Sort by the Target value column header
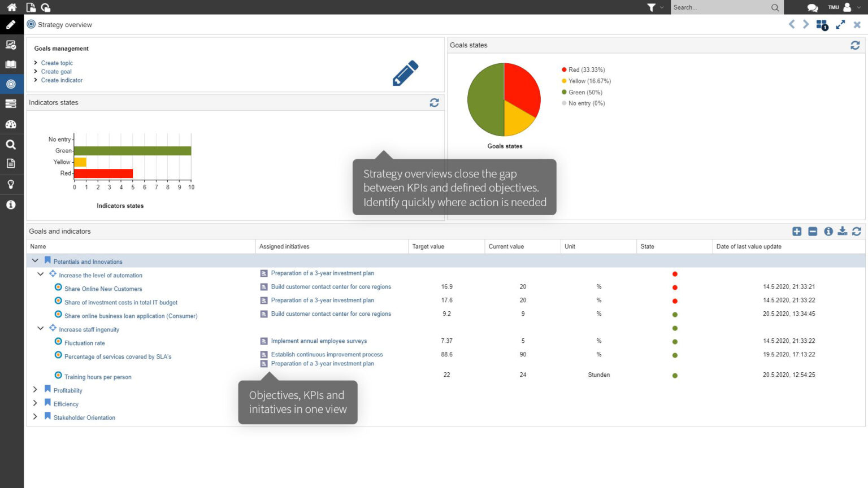The width and height of the screenshot is (868, 488). (x=428, y=246)
